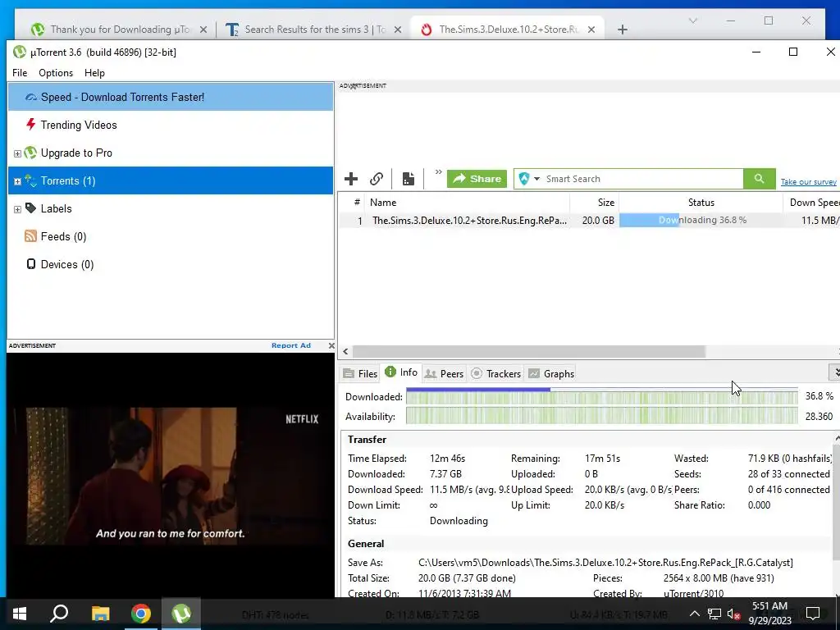The height and width of the screenshot is (630, 840).
Task: Select The.Sims.3.Deluxe torrent row
Action: coord(589,220)
